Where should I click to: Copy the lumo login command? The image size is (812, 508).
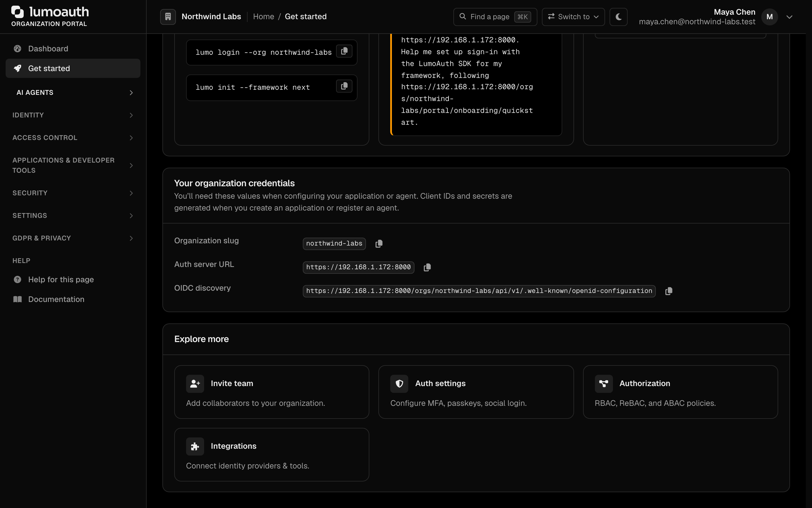344,51
